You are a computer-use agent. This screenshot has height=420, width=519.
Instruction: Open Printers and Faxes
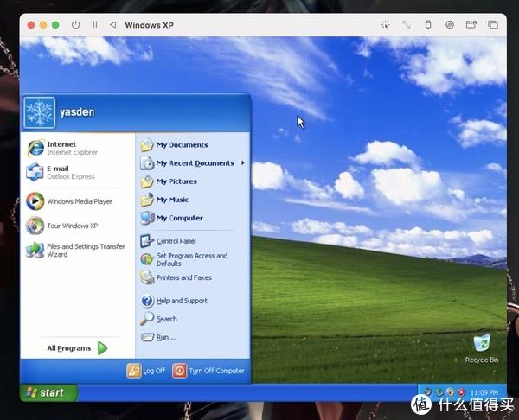(x=192, y=277)
